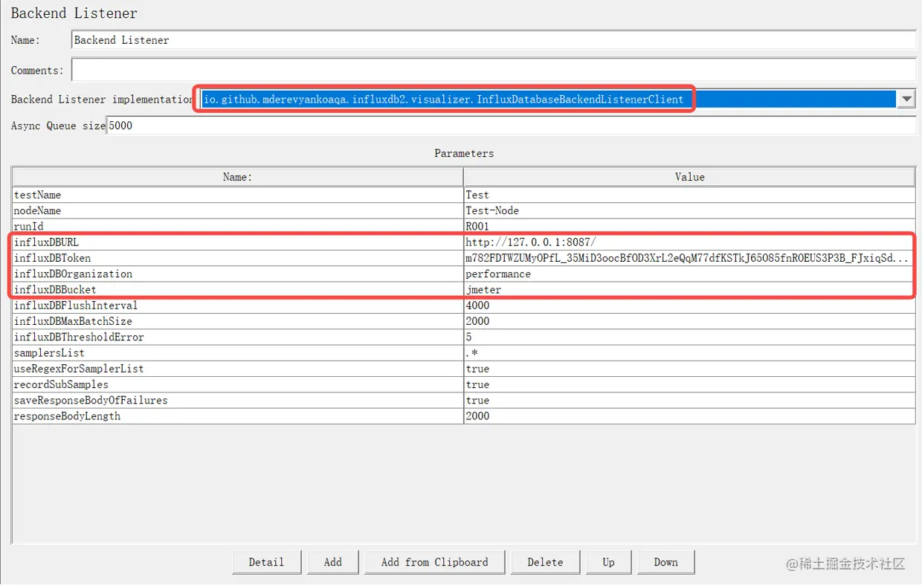Select the influxDBBucket name cell

click(x=238, y=289)
